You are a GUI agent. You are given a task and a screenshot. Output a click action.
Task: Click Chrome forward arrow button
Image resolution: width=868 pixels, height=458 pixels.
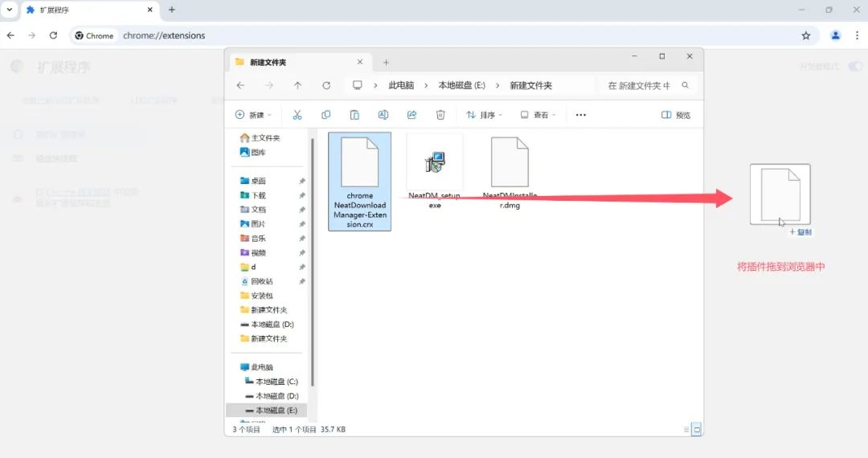31,35
